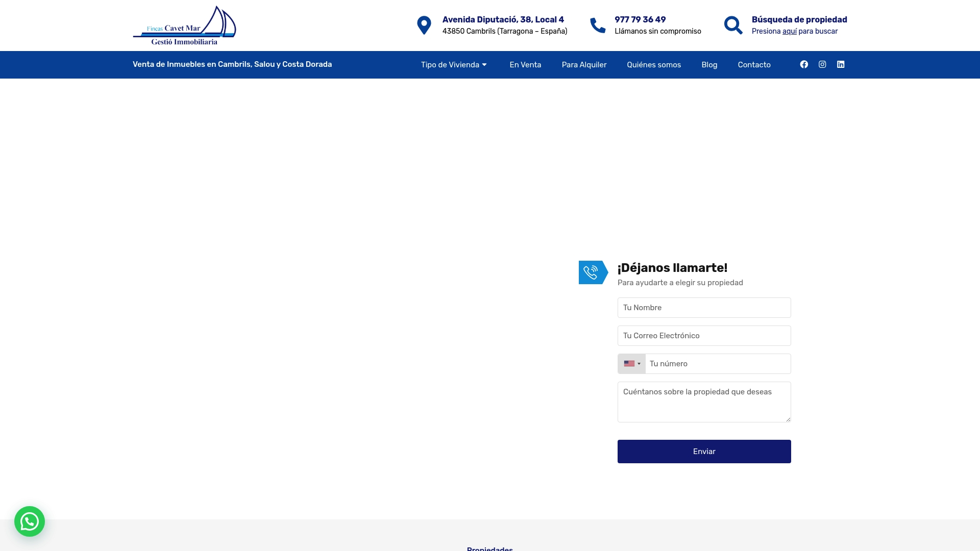Click the magnifying glass search icon
This screenshot has height=551, width=980.
(733, 25)
